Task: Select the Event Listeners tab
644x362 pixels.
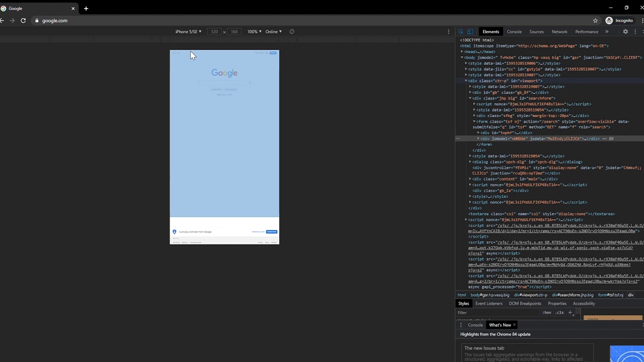Action: [489, 304]
